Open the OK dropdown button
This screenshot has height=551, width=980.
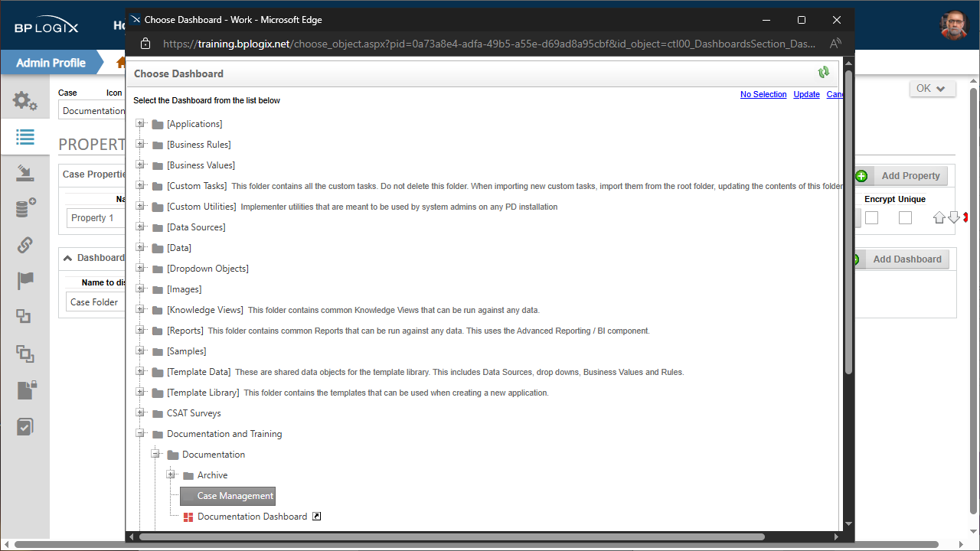[932, 88]
